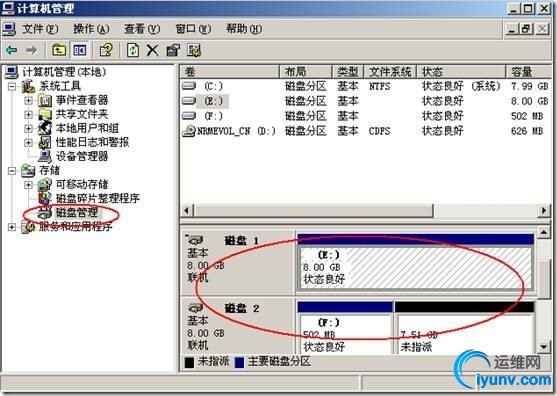This screenshot has height=396, width=557.
Task: Click the volume list scroll-left arrow
Action: (x=187, y=211)
